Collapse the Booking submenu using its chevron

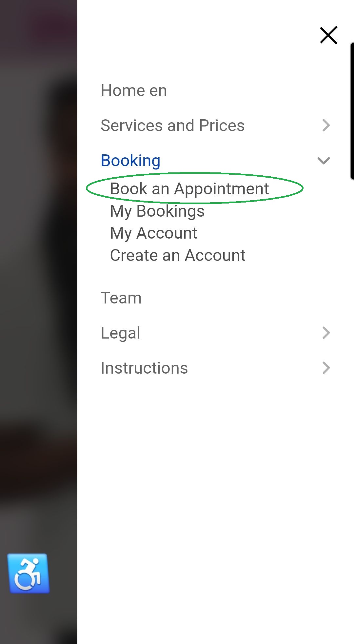(324, 161)
